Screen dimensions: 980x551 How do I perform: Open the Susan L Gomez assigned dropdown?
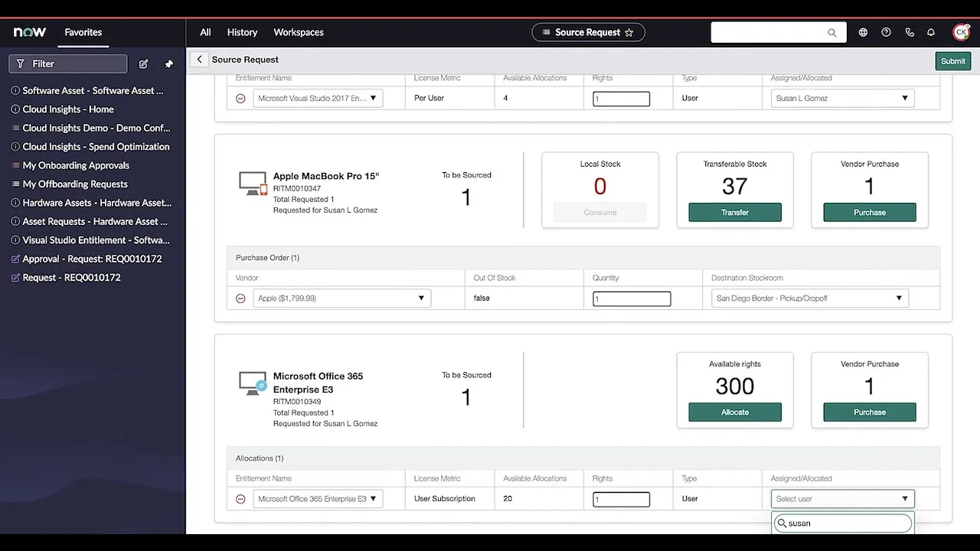click(x=842, y=98)
